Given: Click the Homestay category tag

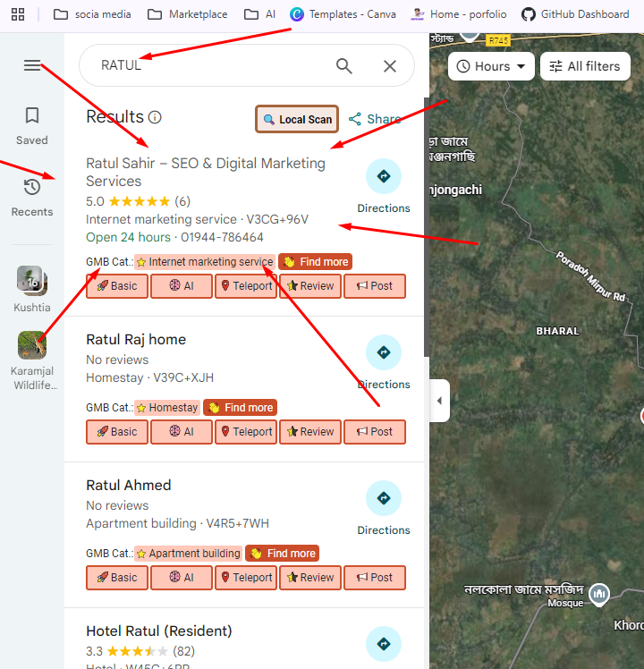Looking at the screenshot, I should click(x=167, y=408).
